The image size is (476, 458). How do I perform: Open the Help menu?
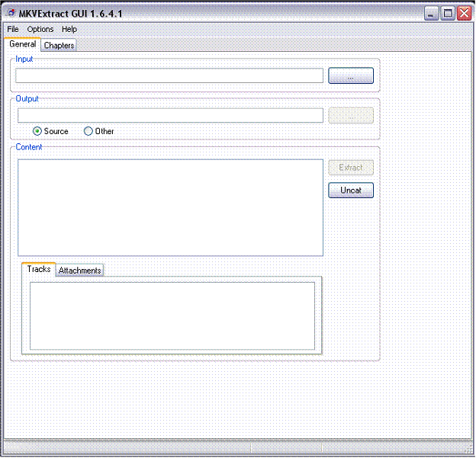(69, 29)
